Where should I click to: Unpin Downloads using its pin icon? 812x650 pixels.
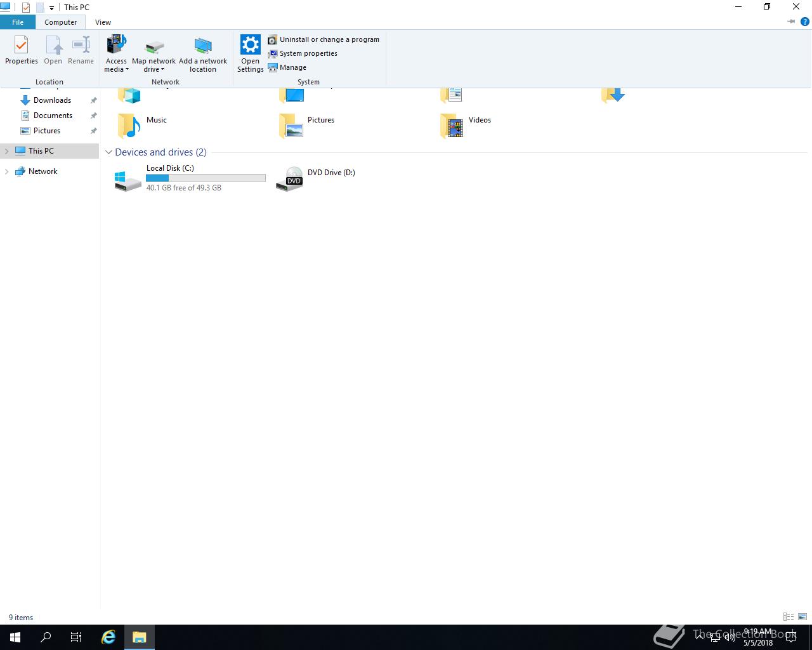point(93,100)
